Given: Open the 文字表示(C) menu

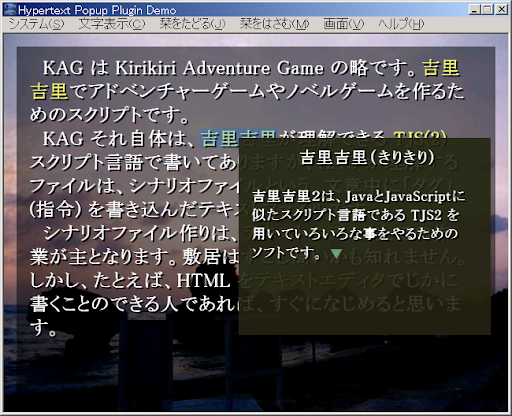Looking at the screenshot, I should tap(112, 24).
